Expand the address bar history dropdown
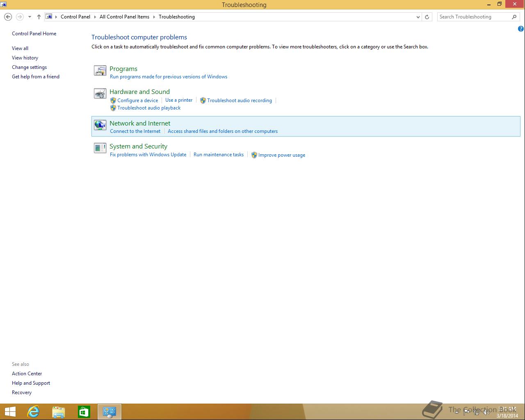This screenshot has height=420, width=525. tap(418, 17)
